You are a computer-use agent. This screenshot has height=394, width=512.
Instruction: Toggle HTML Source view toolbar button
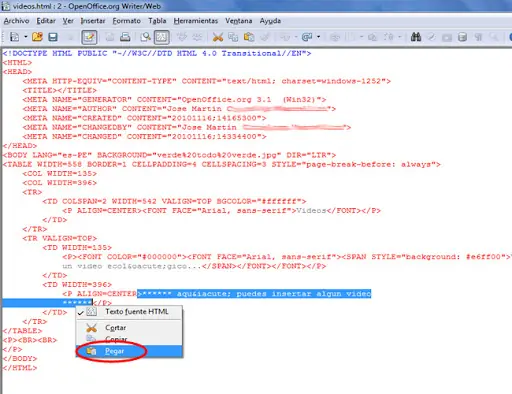coord(161,37)
